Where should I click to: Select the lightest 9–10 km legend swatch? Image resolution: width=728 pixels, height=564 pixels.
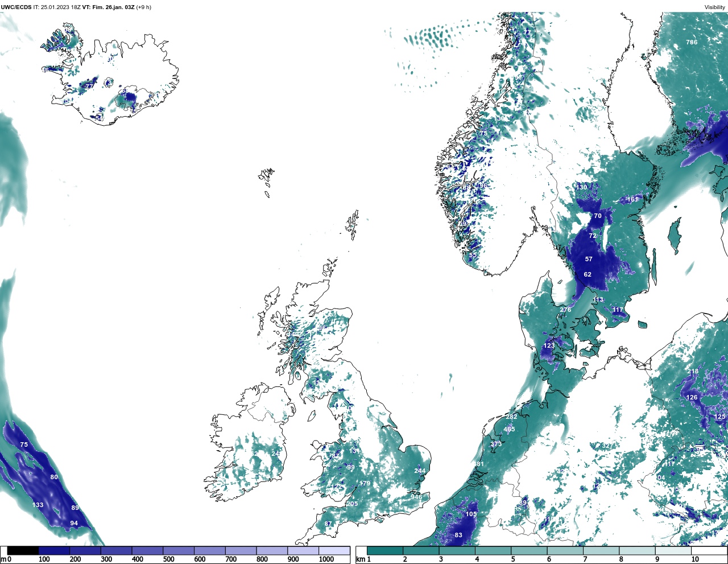click(673, 550)
